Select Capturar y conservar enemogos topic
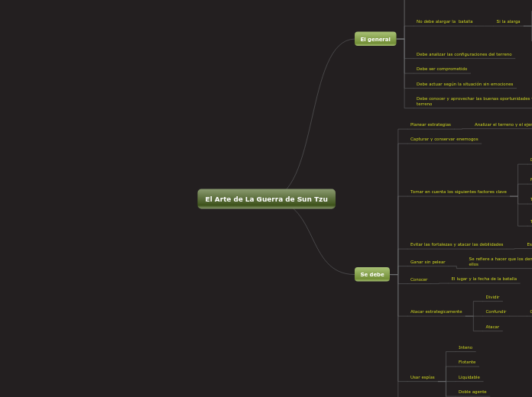This screenshot has width=532, height=397. 444,139
